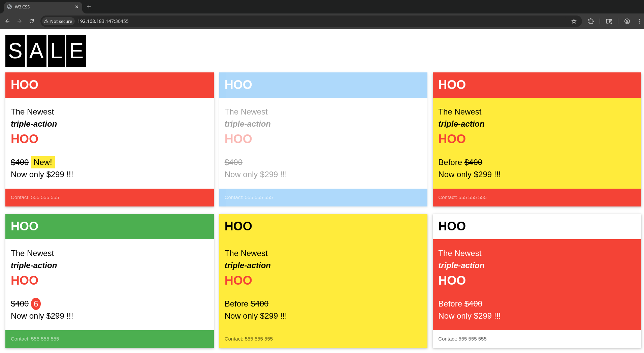Open the profile avatar icon

(627, 21)
